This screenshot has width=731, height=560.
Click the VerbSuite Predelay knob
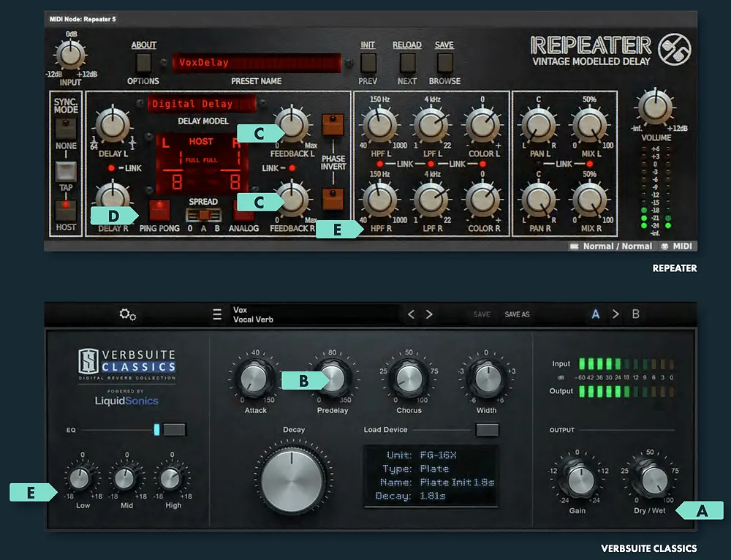pyautogui.click(x=333, y=379)
